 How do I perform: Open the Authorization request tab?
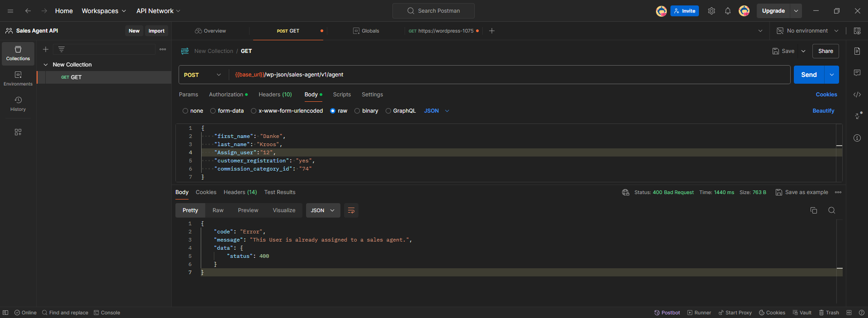[228, 95]
